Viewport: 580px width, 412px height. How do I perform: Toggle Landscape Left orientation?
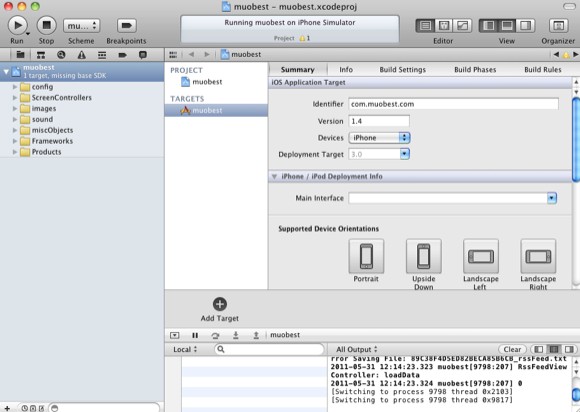(481, 256)
